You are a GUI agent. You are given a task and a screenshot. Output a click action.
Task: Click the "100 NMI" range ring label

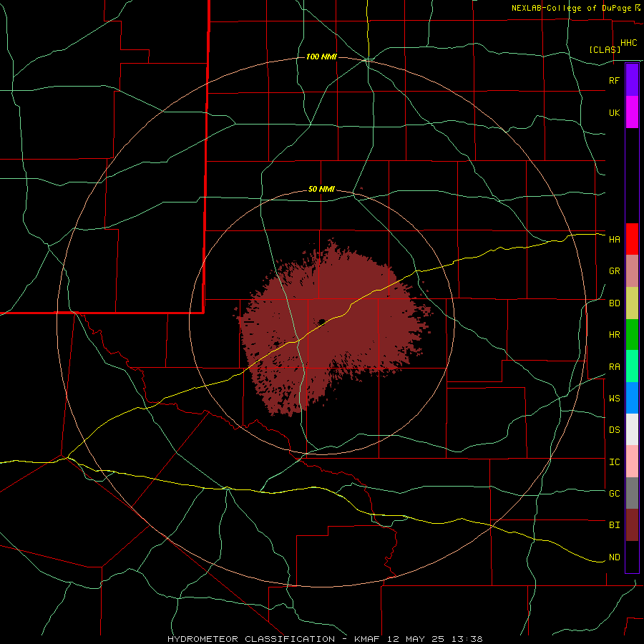tap(321, 57)
